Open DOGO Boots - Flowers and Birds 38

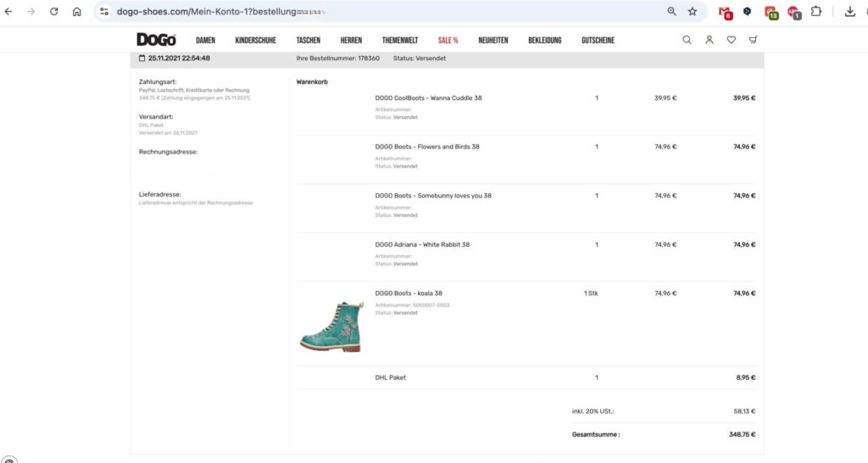[x=427, y=147]
